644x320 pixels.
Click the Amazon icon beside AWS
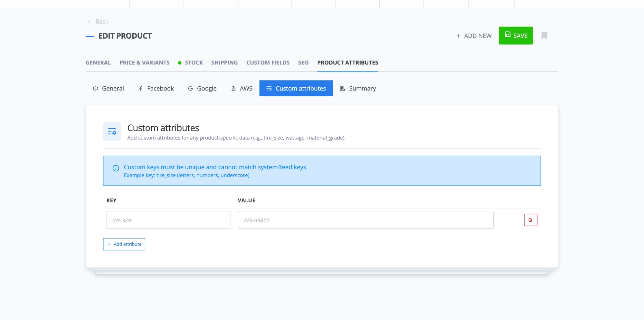(x=233, y=88)
